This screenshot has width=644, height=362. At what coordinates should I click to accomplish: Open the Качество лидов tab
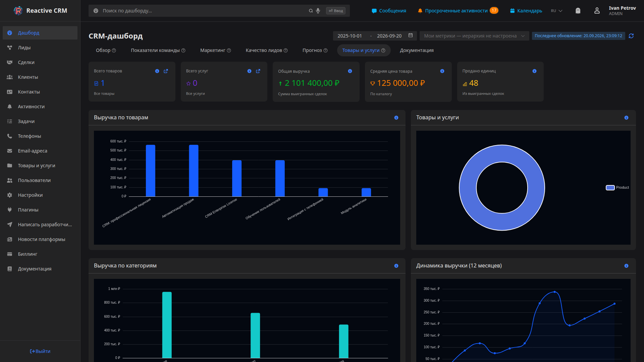267,50
